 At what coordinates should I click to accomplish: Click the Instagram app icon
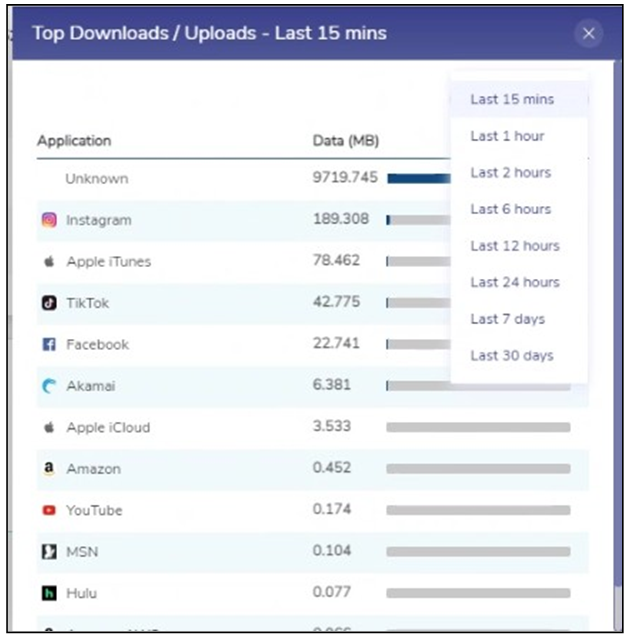(48, 220)
